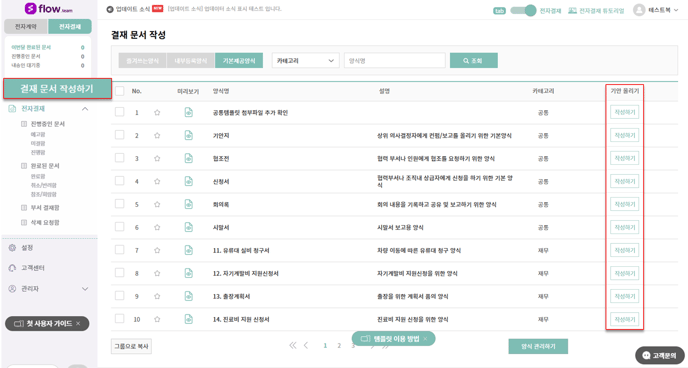
Task: Open preview icon for 회의록 row
Action: point(189,204)
